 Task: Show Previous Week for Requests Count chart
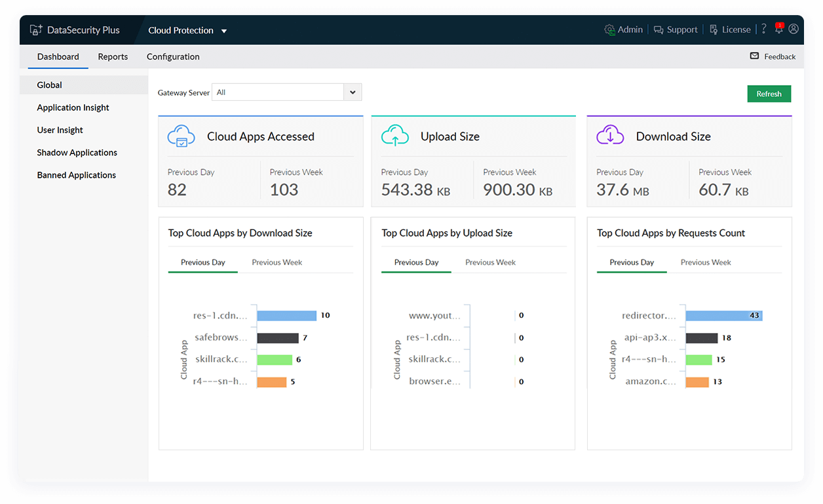click(705, 262)
